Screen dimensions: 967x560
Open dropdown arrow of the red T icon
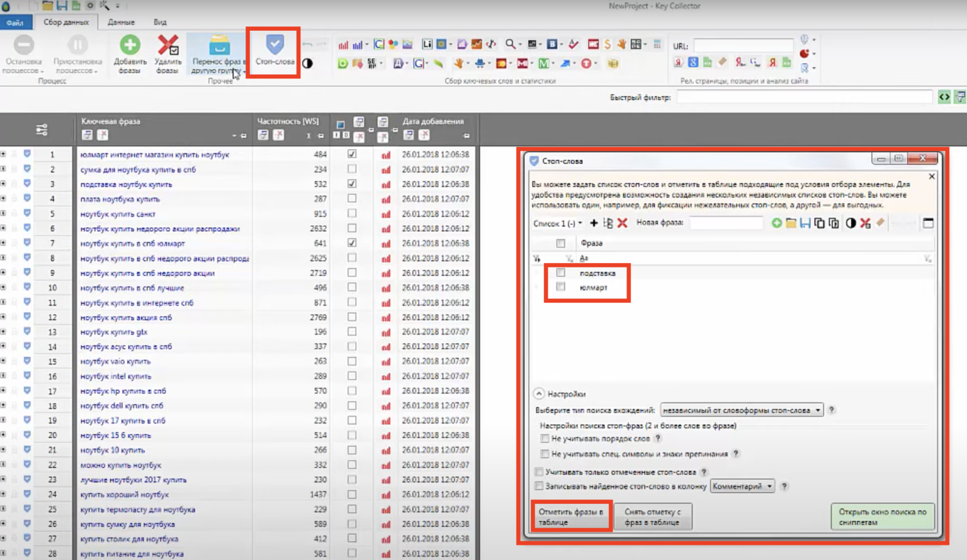596,64
